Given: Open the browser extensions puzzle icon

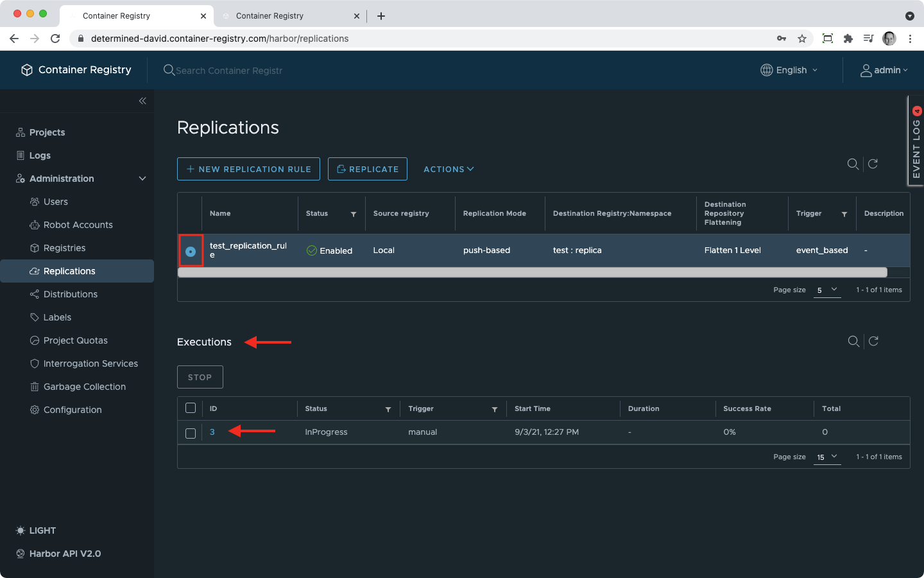Looking at the screenshot, I should pos(848,39).
